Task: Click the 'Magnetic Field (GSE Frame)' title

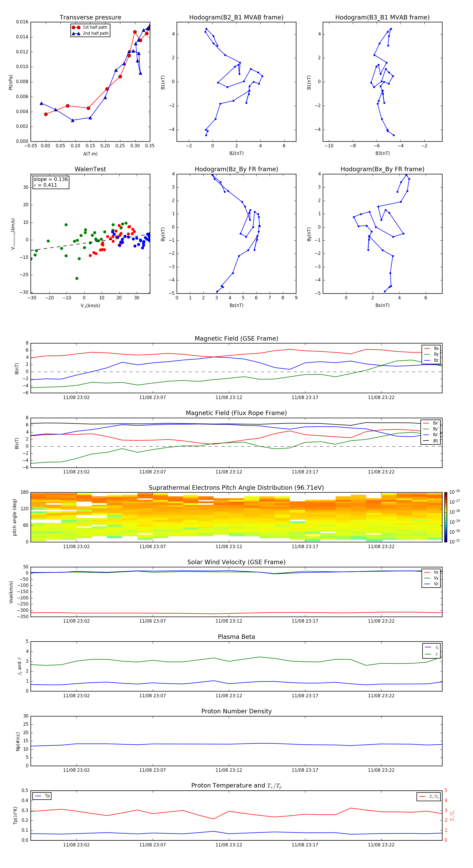Action: tap(236, 339)
